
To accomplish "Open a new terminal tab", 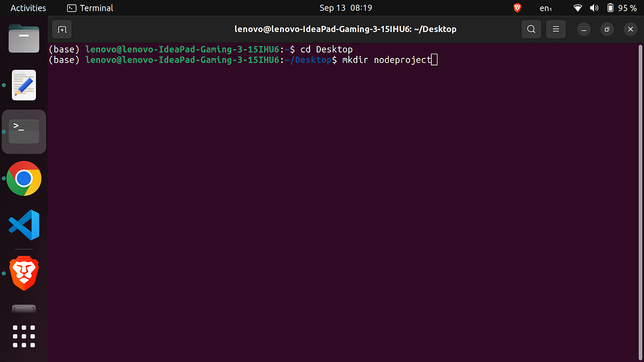I will click(61, 29).
